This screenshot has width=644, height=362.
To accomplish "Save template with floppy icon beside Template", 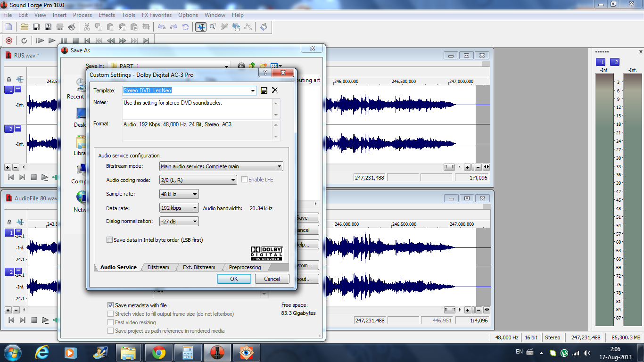I will (x=264, y=90).
